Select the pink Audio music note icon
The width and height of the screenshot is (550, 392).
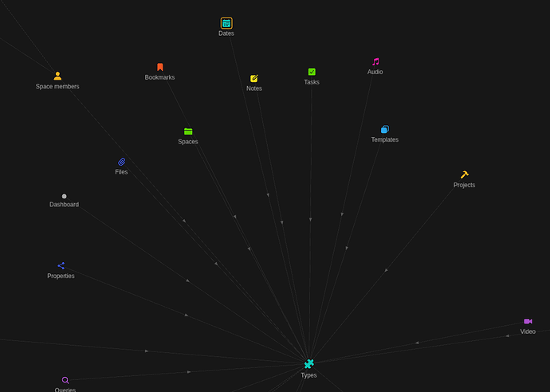pyautogui.click(x=375, y=61)
